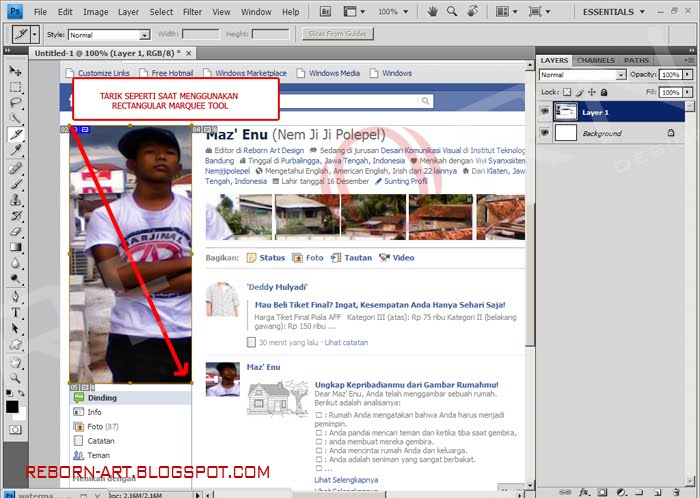Image resolution: width=700 pixels, height=498 pixels.
Task: Toggle lock transparent pixels
Action: click(567, 92)
